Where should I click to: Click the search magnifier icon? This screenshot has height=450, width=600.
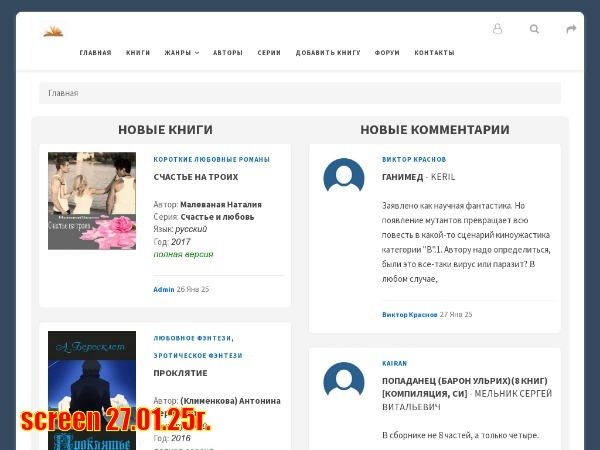pyautogui.click(x=534, y=29)
